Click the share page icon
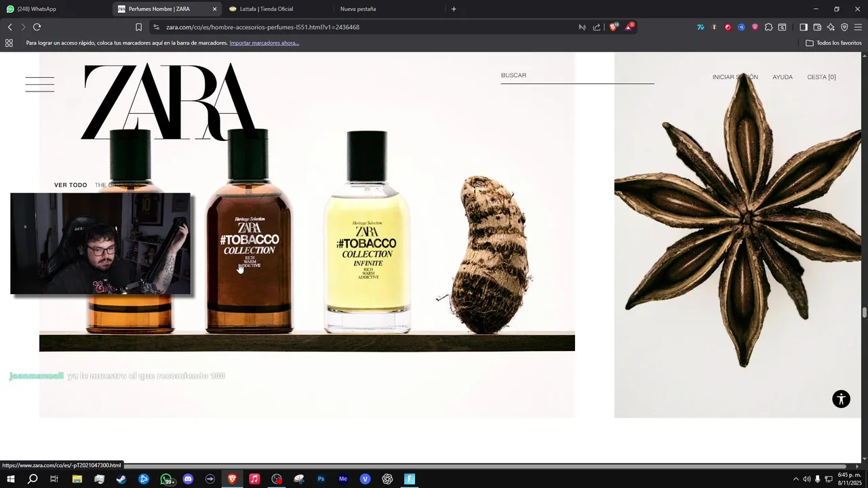Viewport: 868px width, 488px height. coord(597,27)
